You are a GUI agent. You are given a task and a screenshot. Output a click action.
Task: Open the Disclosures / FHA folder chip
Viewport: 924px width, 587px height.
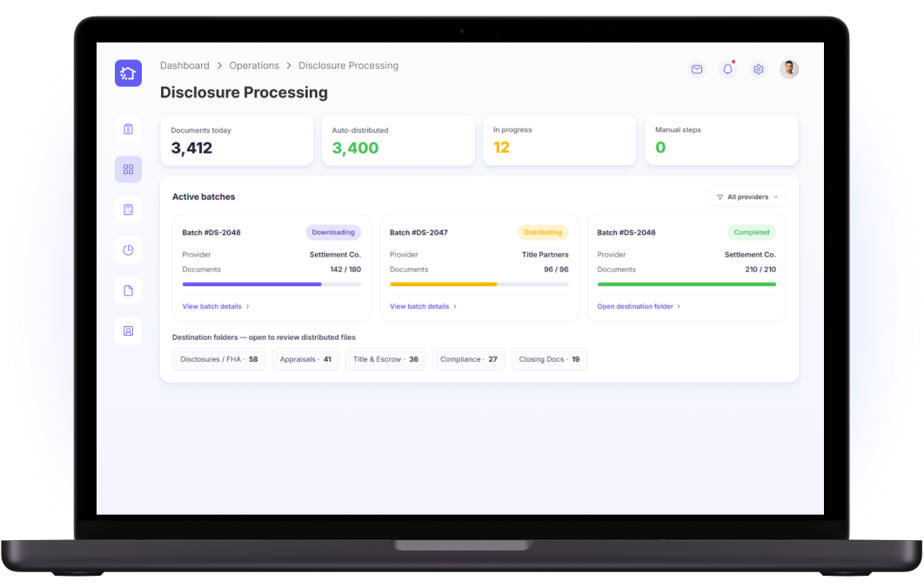(x=219, y=359)
